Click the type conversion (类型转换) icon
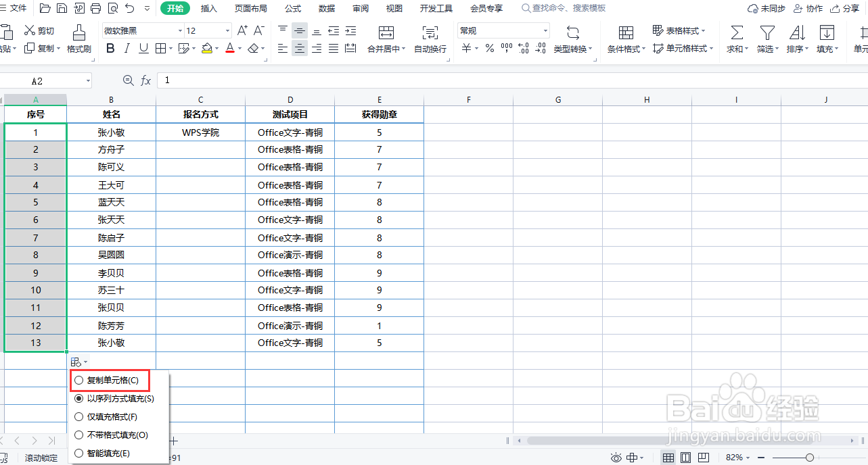Image resolution: width=868 pixels, height=465 pixels. [573, 32]
